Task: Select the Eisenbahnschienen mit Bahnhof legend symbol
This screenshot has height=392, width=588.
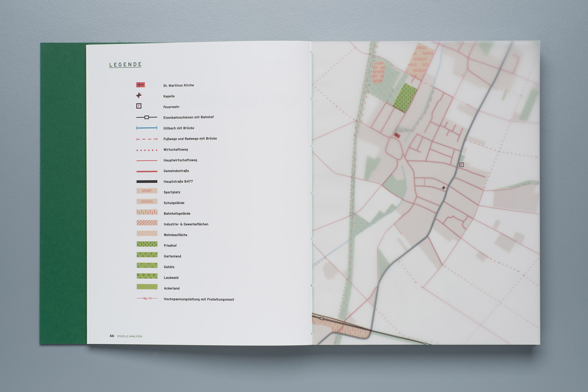Action: 147,117
